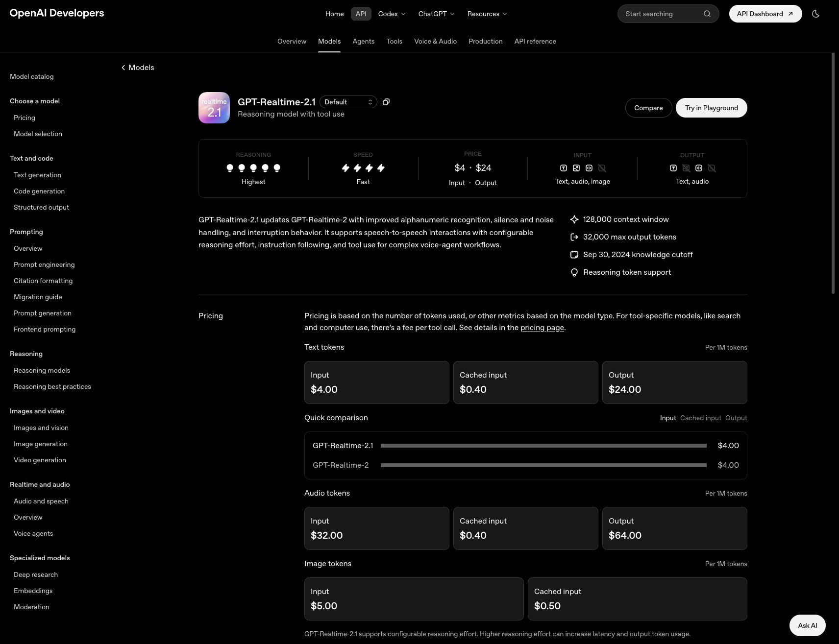Click the unsupported image output icon
839x644 pixels.
686,168
